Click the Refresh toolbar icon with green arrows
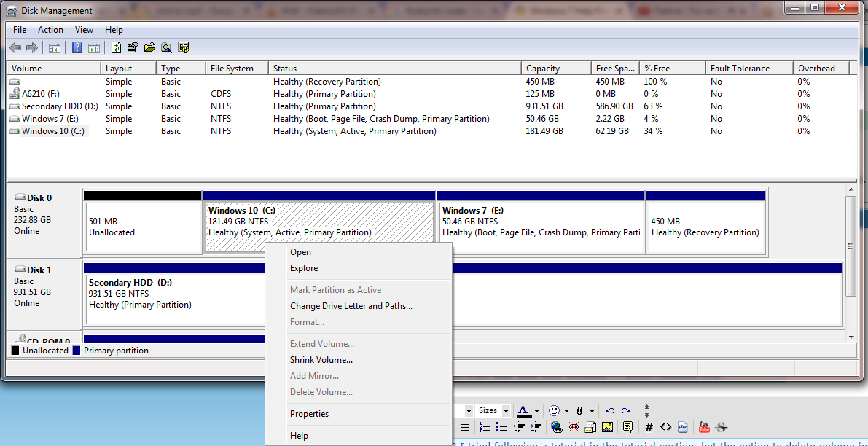 tap(117, 48)
